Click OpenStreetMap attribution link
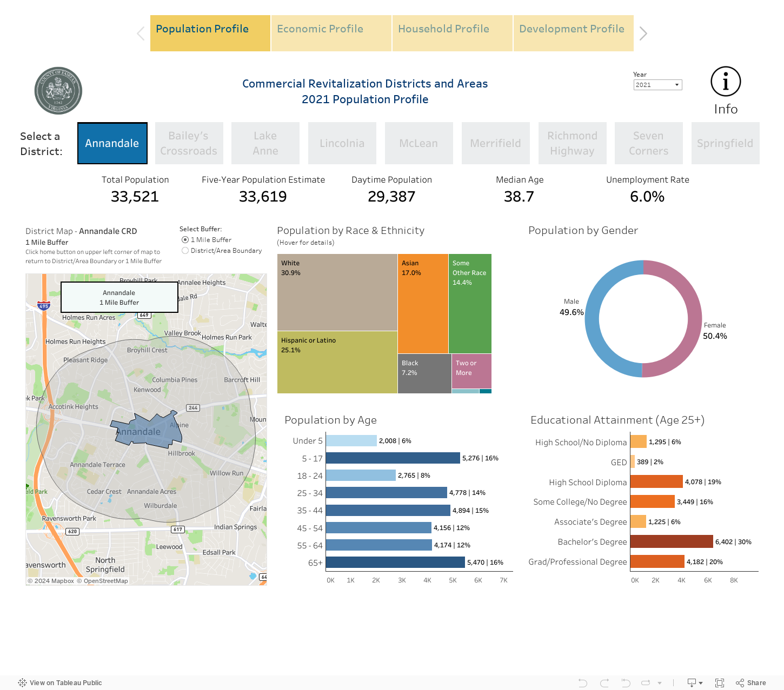The height and width of the screenshot is (690, 784). pos(103,581)
